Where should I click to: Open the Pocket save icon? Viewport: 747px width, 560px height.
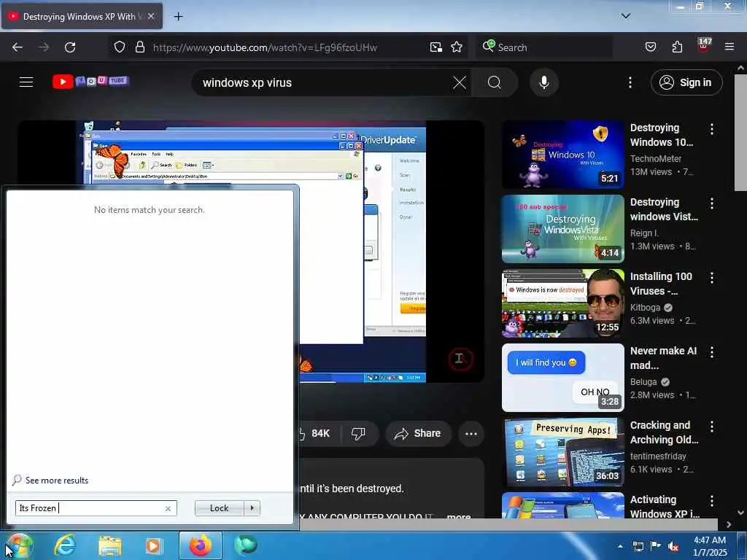point(651,47)
